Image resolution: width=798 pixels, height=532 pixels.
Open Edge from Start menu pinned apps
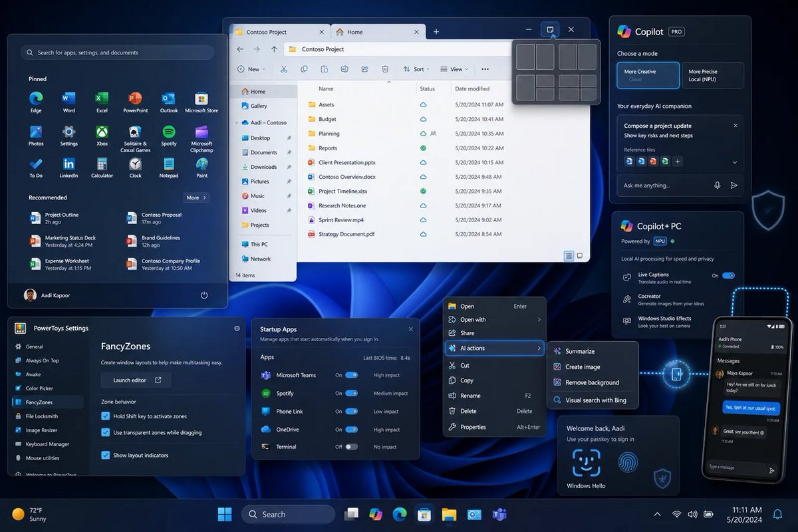(x=36, y=102)
